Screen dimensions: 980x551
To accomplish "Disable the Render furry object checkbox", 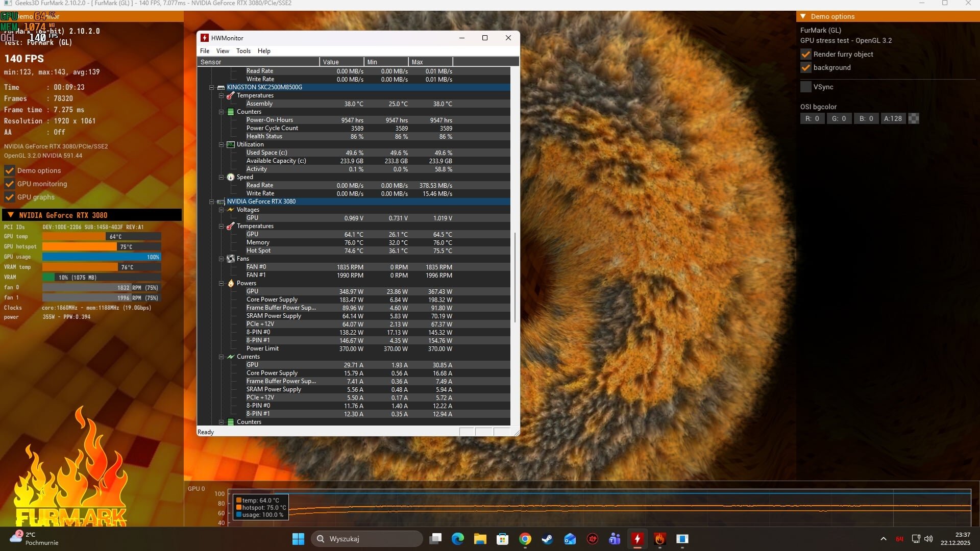I will click(806, 54).
